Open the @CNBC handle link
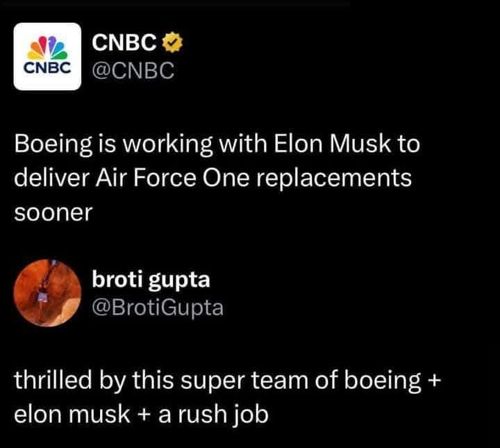 pyautogui.click(x=131, y=70)
